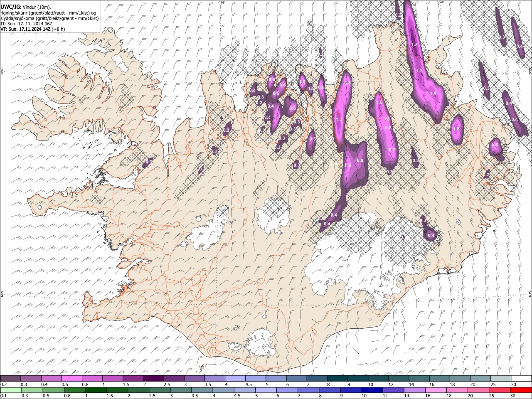Click the 20W longitude label
The image size is (532, 399).
(x=221, y=2)
